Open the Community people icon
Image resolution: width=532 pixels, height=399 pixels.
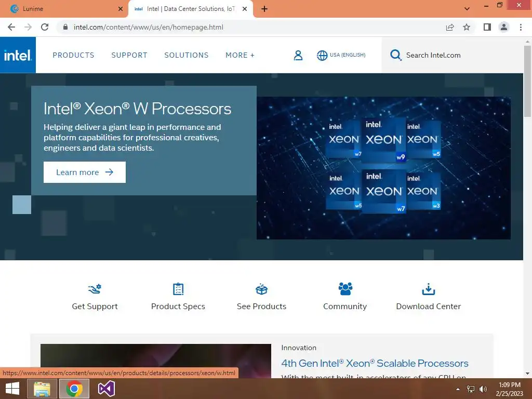pos(345,289)
